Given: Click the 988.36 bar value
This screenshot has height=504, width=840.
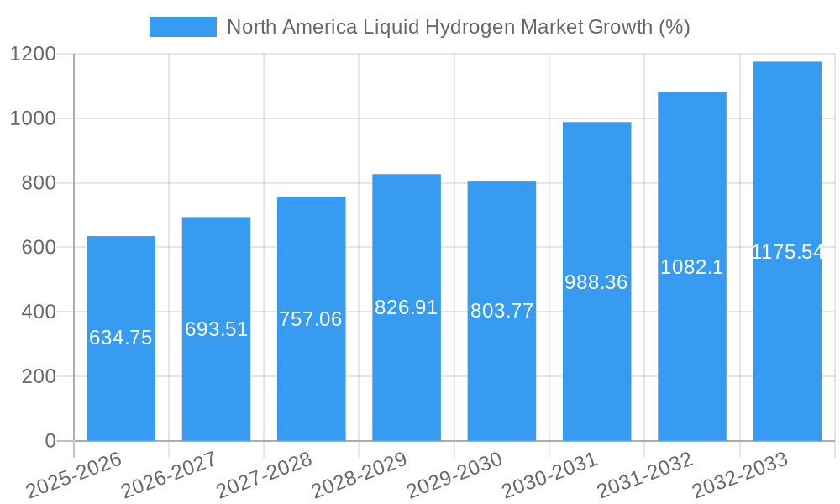Looking at the screenshot, I should click(x=596, y=281).
